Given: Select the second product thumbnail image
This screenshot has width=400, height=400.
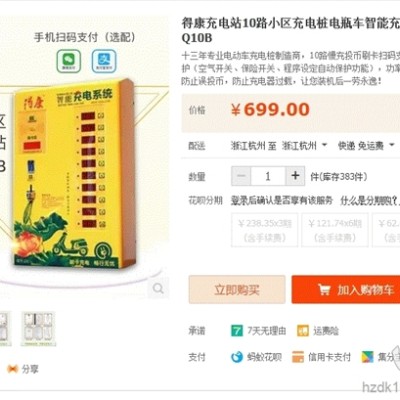Looking at the screenshot, I should [38, 329].
